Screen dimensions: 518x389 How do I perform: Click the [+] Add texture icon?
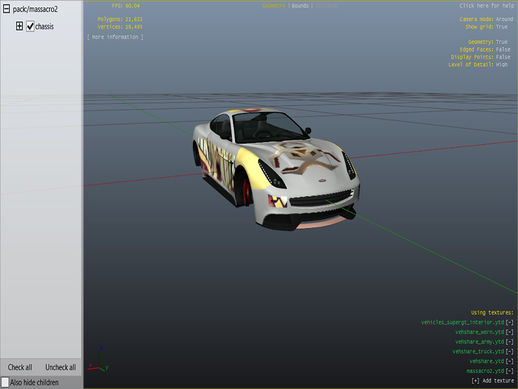pyautogui.click(x=475, y=381)
